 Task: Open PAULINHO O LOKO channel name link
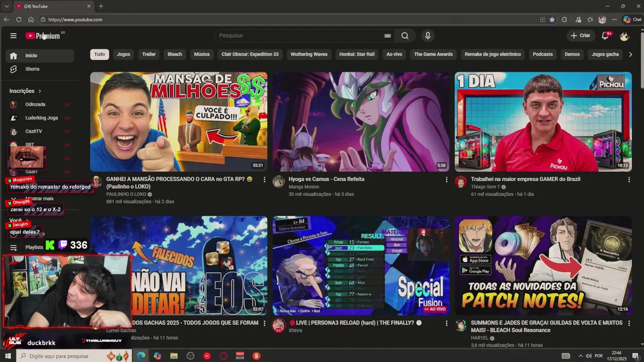click(126, 194)
